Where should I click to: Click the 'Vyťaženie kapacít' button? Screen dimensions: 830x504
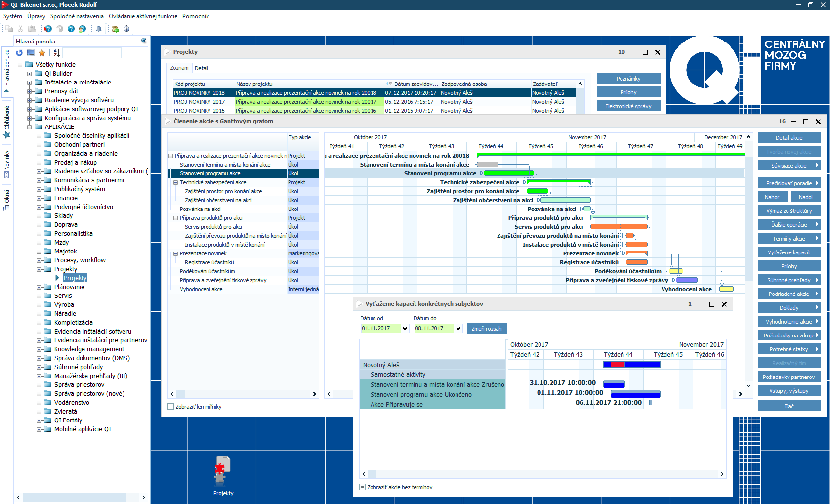788,252
